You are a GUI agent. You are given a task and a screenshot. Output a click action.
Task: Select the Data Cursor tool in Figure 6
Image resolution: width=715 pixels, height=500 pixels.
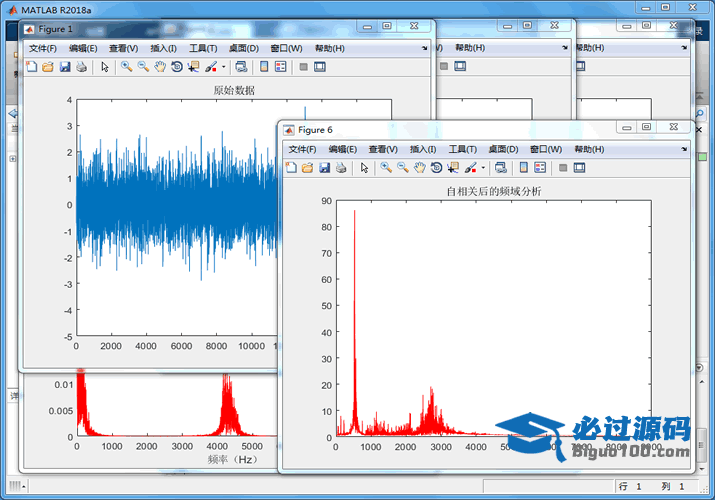click(x=453, y=167)
